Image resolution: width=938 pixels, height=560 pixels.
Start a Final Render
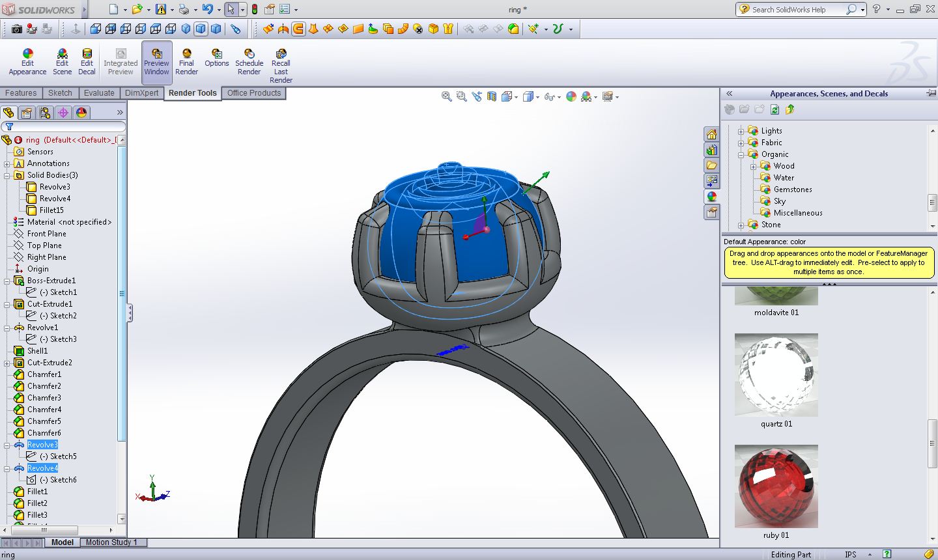click(x=186, y=63)
